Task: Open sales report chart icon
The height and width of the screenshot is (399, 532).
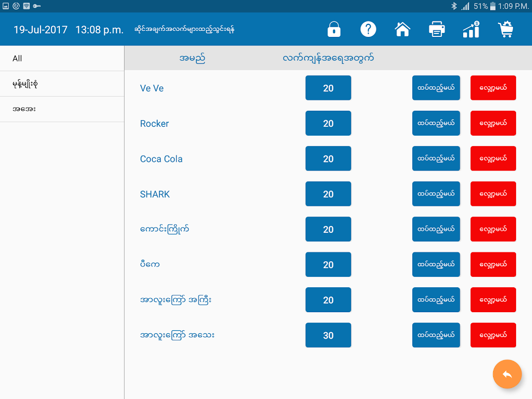Action: 471,29
